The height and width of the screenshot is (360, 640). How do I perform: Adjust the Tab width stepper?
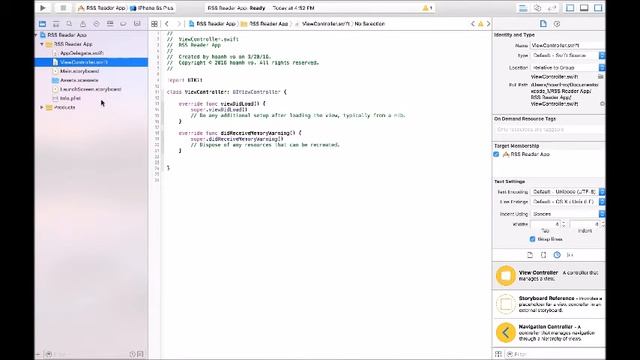coord(564,224)
